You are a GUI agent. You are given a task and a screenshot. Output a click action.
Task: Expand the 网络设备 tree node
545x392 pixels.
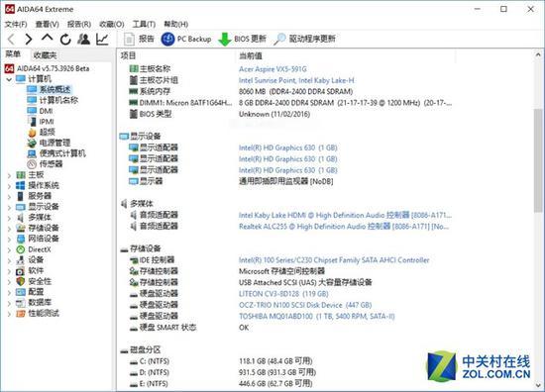tap(9, 240)
